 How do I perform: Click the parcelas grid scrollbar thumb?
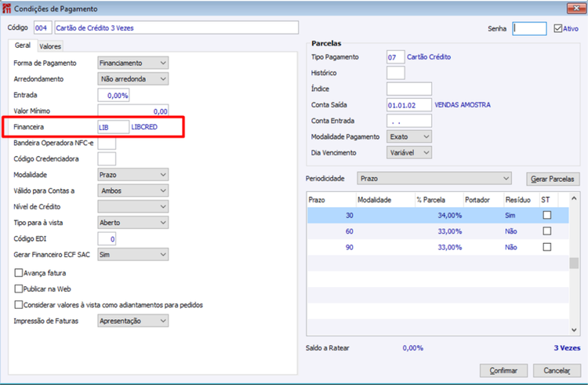(x=574, y=263)
